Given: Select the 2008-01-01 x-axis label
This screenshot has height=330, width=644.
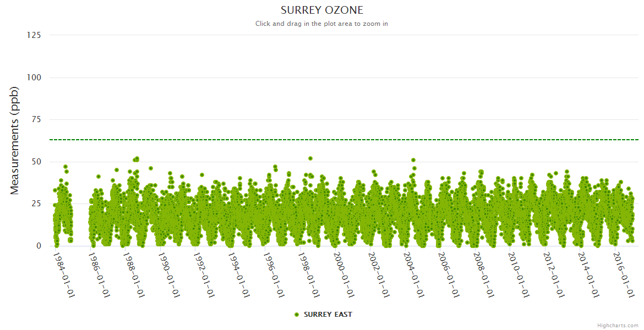Looking at the screenshot, I should (483, 274).
